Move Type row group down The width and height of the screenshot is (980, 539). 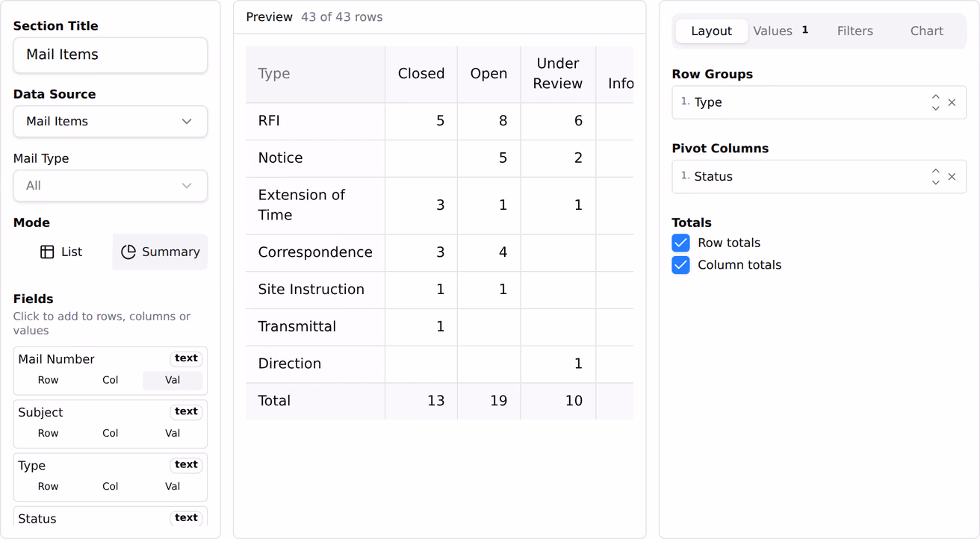[x=936, y=108]
